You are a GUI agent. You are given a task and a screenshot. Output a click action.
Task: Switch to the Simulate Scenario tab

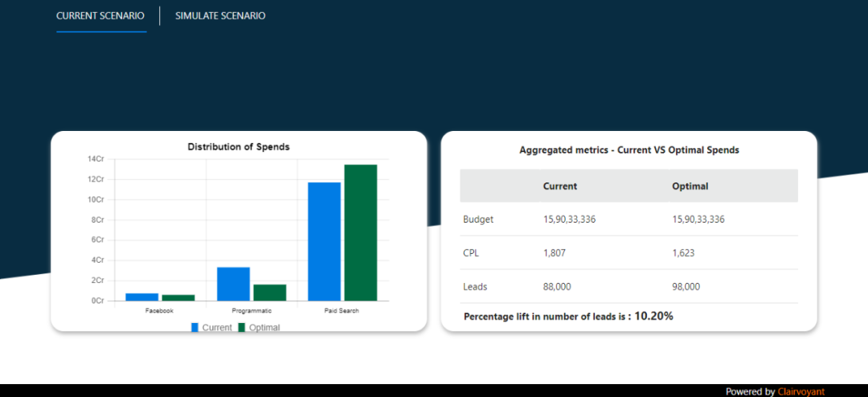tap(220, 16)
